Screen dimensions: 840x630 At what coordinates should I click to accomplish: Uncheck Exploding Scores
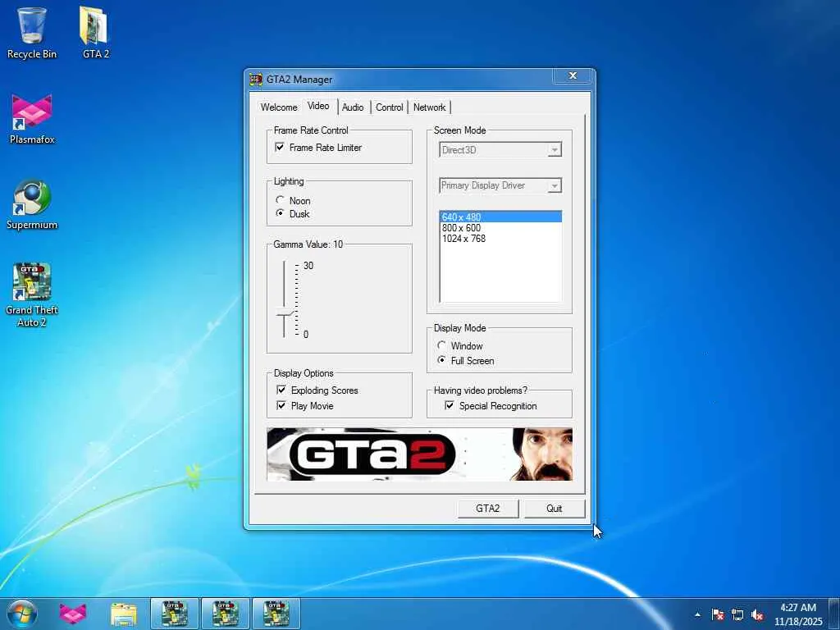pos(281,390)
